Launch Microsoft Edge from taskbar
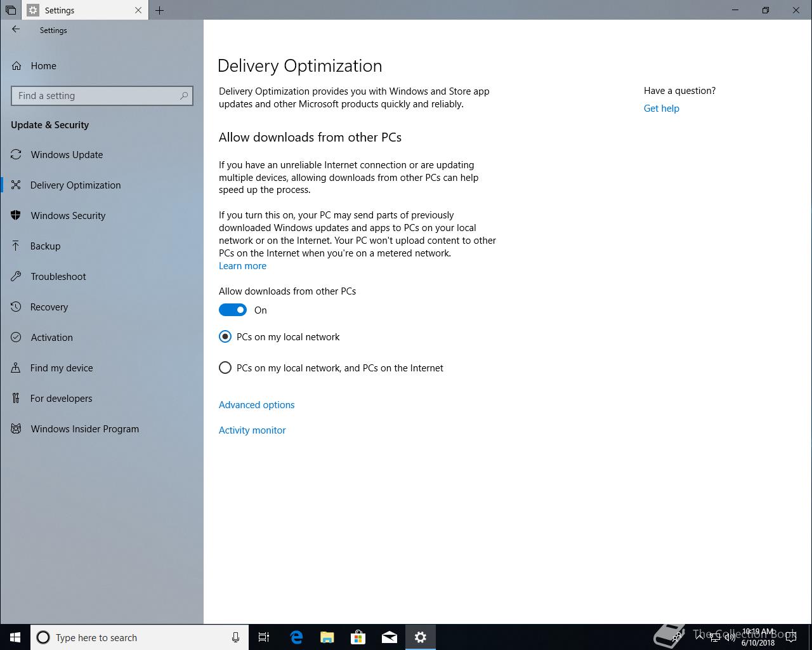This screenshot has width=812, height=650. (x=296, y=637)
